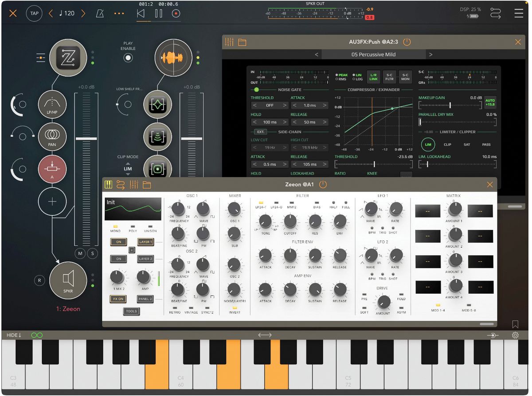Click the SPKR speaker output node

[67, 280]
